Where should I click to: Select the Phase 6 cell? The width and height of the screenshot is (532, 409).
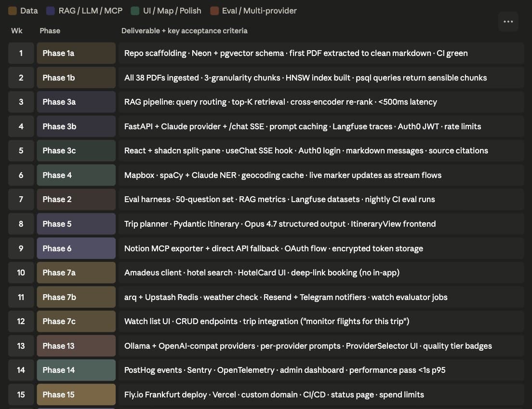(76, 248)
